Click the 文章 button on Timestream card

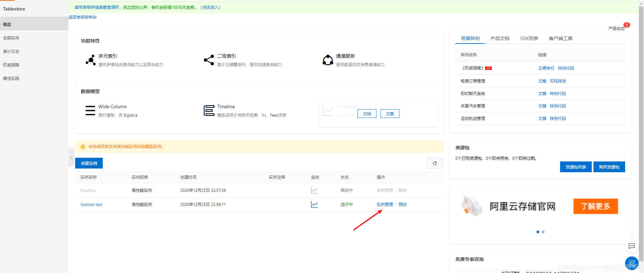click(390, 114)
